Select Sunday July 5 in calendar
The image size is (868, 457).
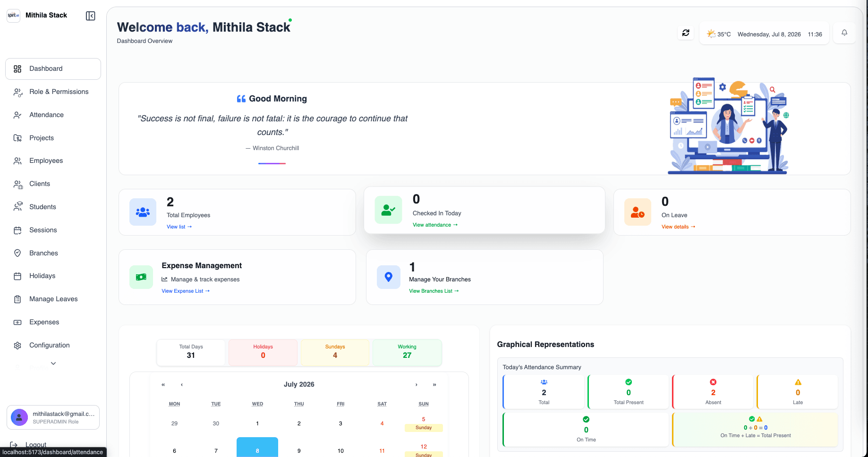(x=424, y=423)
